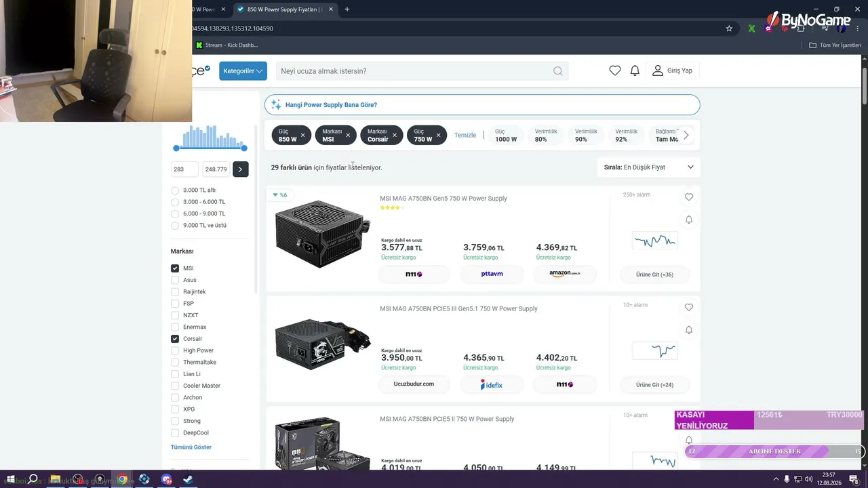The height and width of the screenshot is (488, 868).
Task: Clear all filters with Temizle
Action: coord(465,136)
